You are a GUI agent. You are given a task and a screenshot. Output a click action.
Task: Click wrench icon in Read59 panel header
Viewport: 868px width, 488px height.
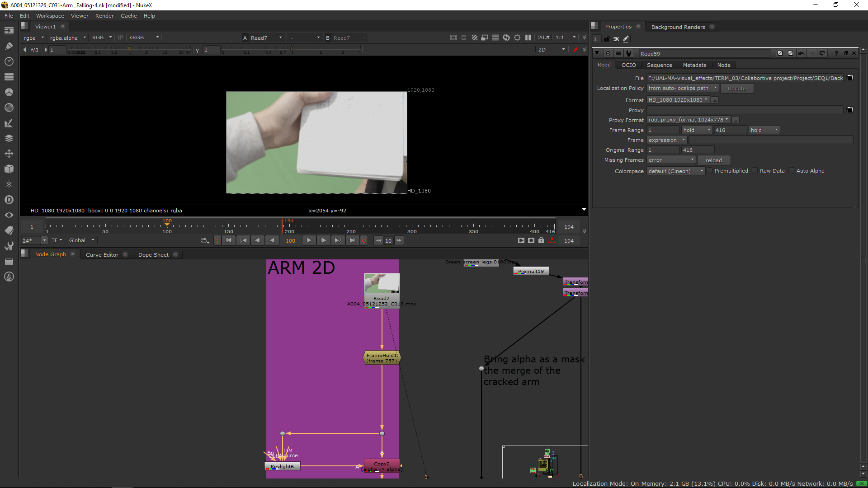629,53
